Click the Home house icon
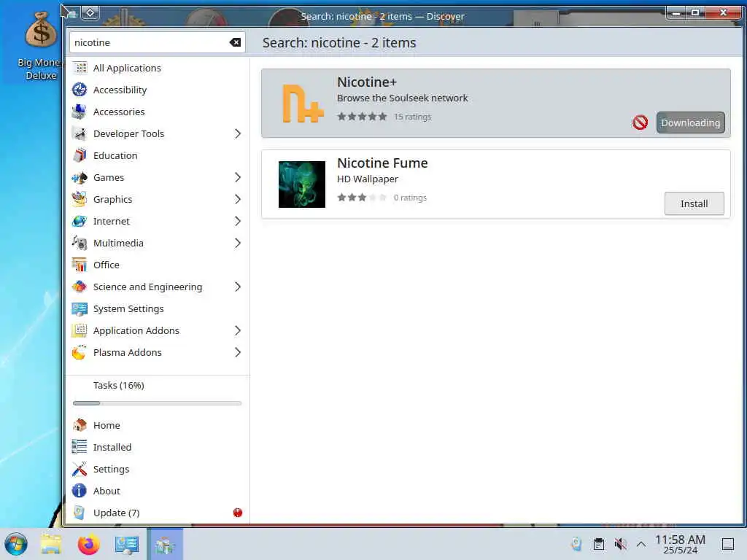The image size is (747, 560). click(80, 425)
